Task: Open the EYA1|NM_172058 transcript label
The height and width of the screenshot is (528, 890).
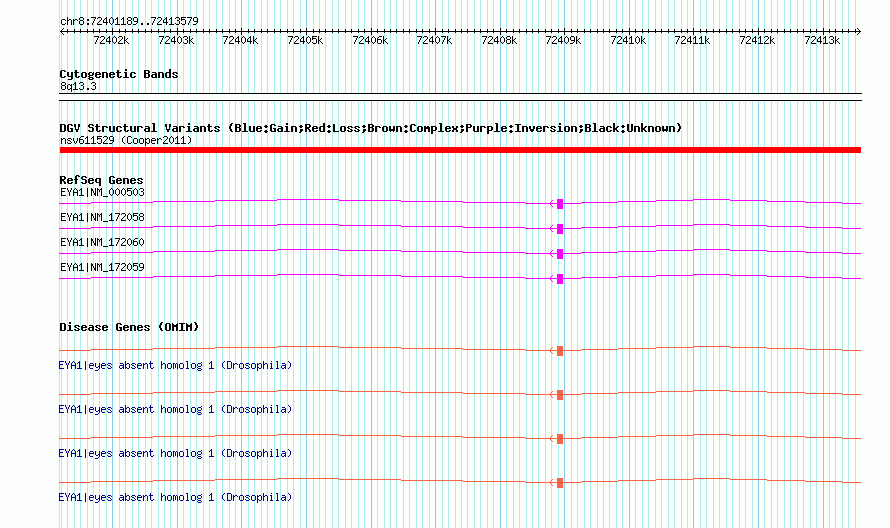Action: click(x=102, y=217)
